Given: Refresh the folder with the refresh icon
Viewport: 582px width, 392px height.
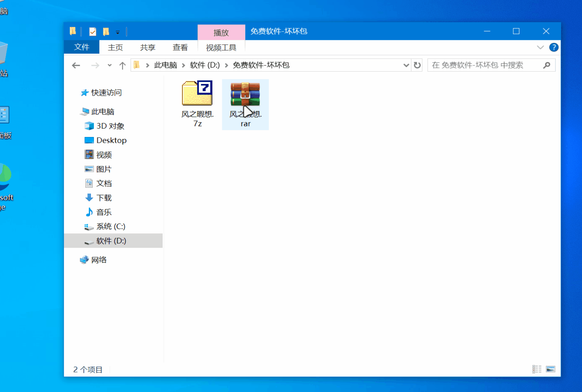Looking at the screenshot, I should pos(417,65).
